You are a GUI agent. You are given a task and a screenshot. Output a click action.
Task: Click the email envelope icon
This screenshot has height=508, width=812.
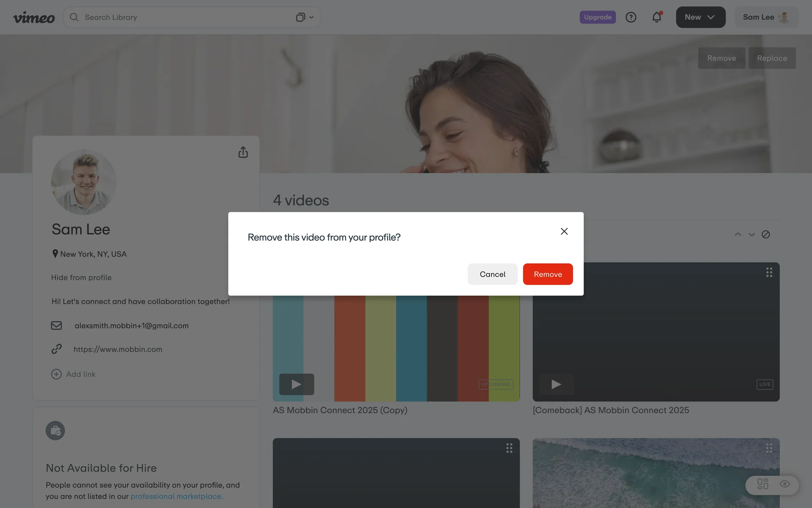(56, 326)
